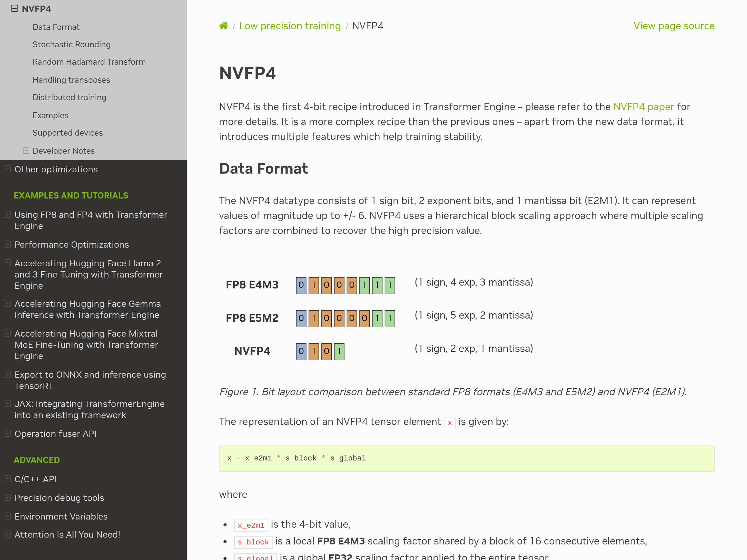Click the x_e2m1 inline code bullet

pyautogui.click(x=251, y=525)
